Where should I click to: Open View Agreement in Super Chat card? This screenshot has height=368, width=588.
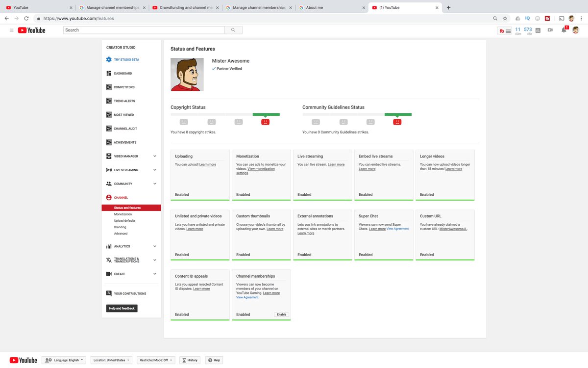397,229
